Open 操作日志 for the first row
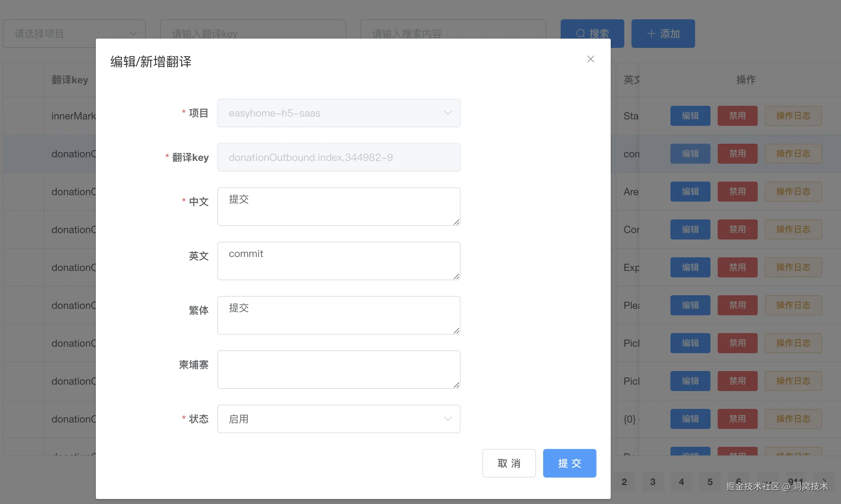Image resolution: width=841 pixels, height=504 pixels. click(793, 116)
